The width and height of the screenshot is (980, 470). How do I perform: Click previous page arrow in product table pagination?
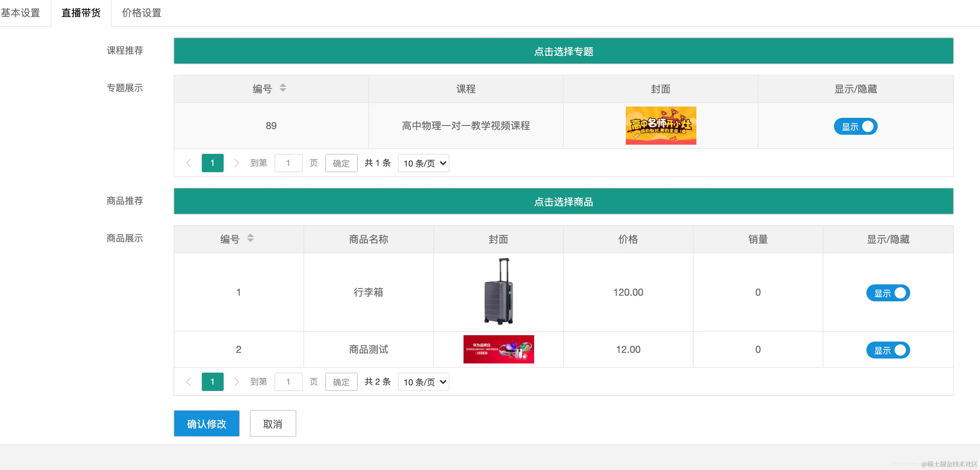tap(188, 382)
